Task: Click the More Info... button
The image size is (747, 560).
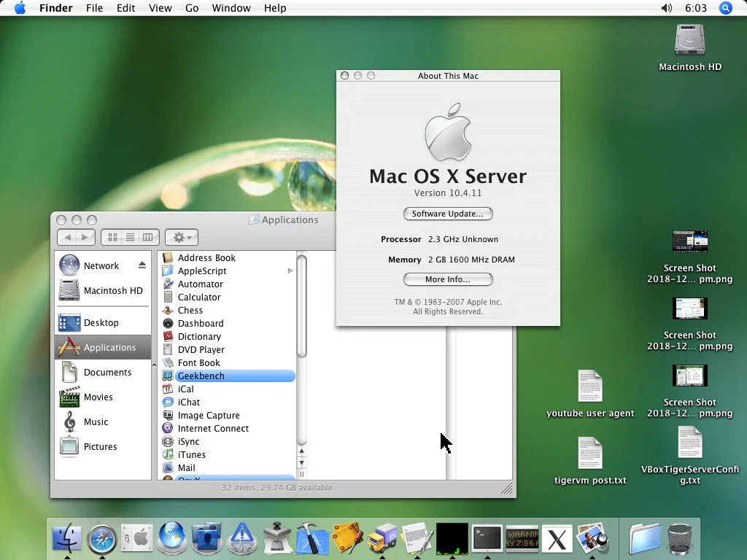Action: pos(448,279)
